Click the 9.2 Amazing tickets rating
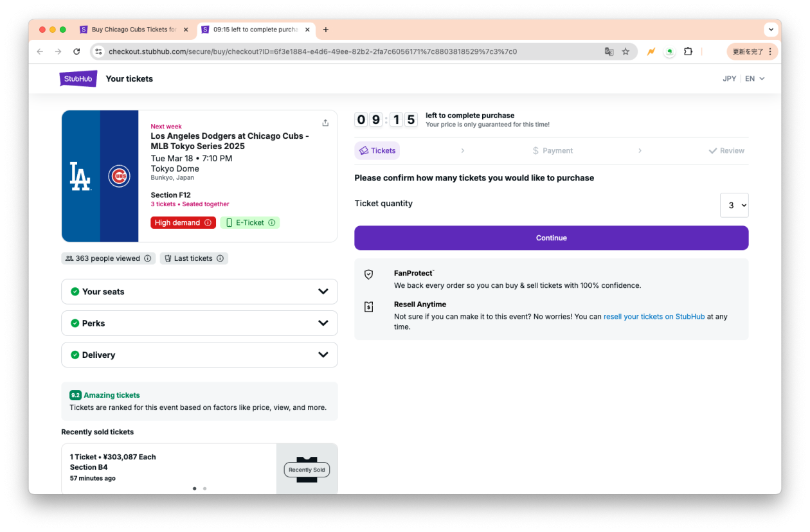810x532 pixels. (105, 395)
